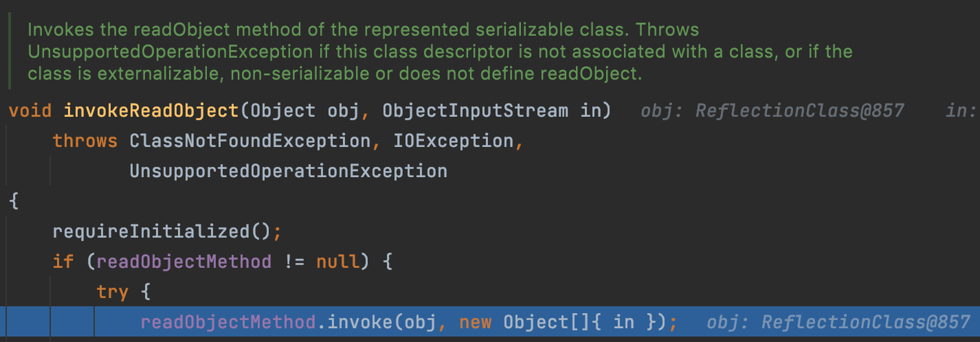
Task: Click readObjectMethod in the if condition
Action: [183, 262]
